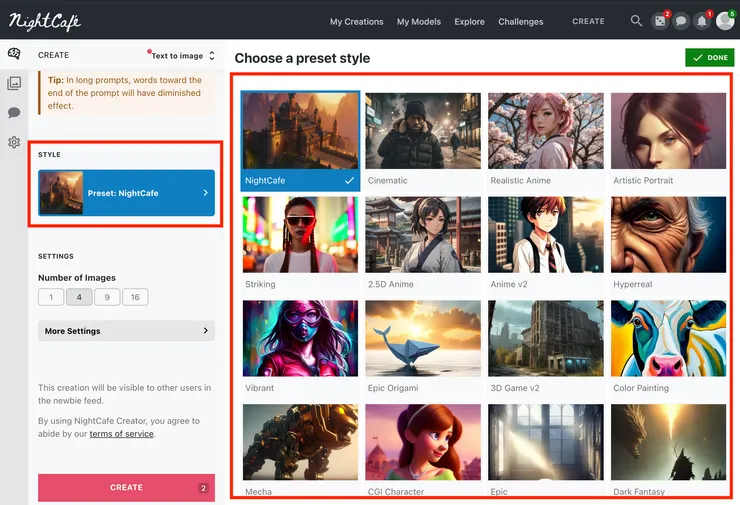This screenshot has height=505, width=740.
Task: Open the Text to image mode dropdown
Action: pyautogui.click(x=182, y=56)
